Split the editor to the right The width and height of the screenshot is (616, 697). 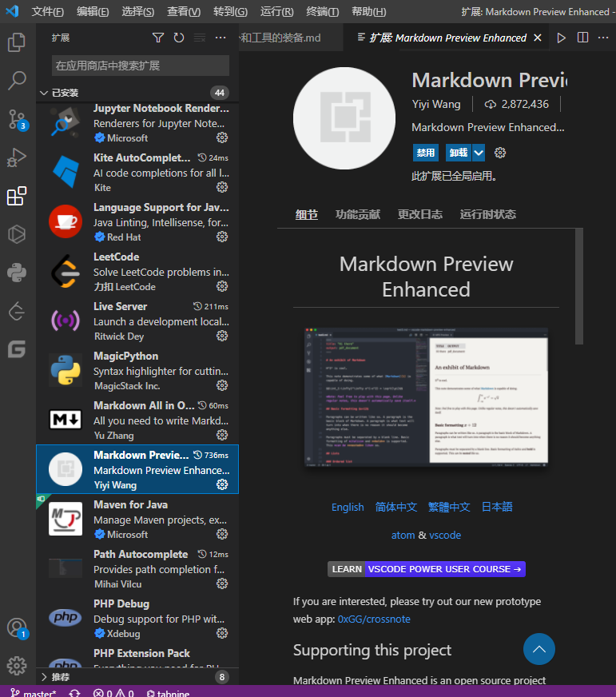582,38
